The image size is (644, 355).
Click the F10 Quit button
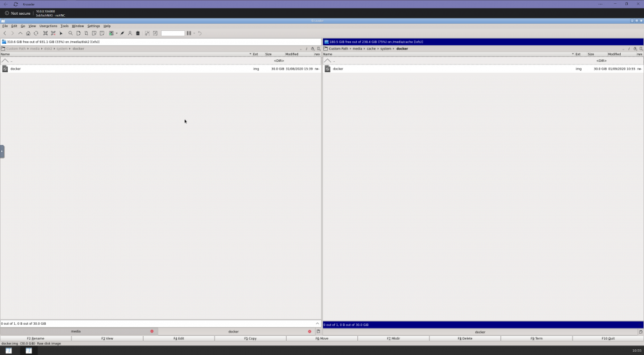[x=608, y=338]
